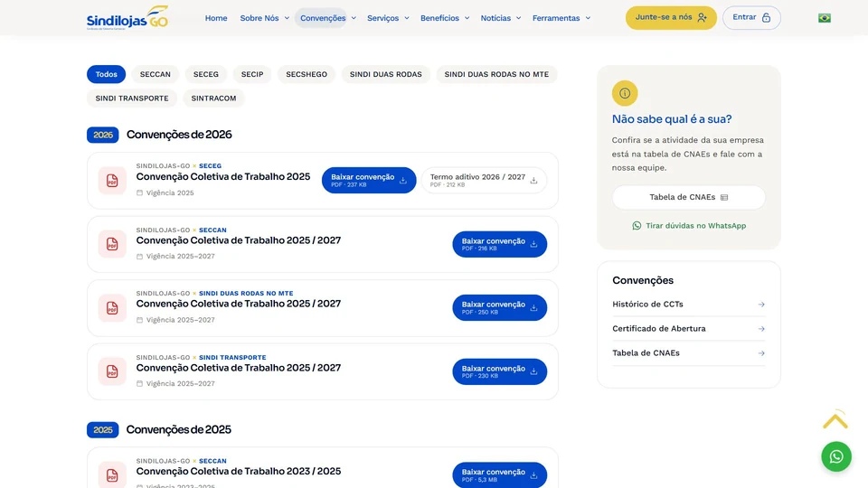Click PDF icon of SECEG convention 2025
The width and height of the screenshot is (868, 488).
tap(112, 181)
